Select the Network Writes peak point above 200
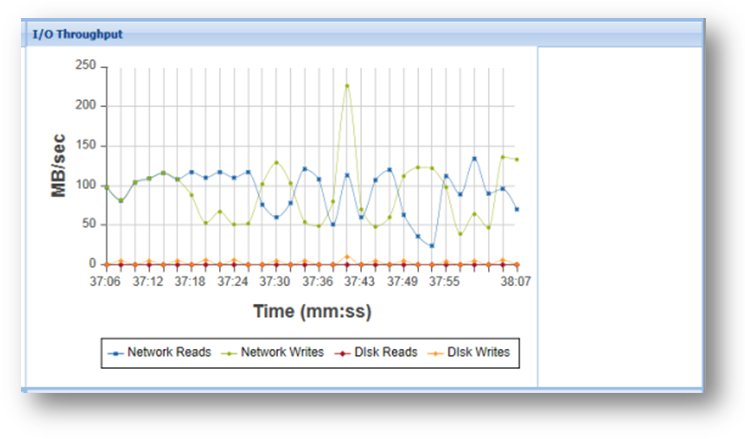 [347, 86]
